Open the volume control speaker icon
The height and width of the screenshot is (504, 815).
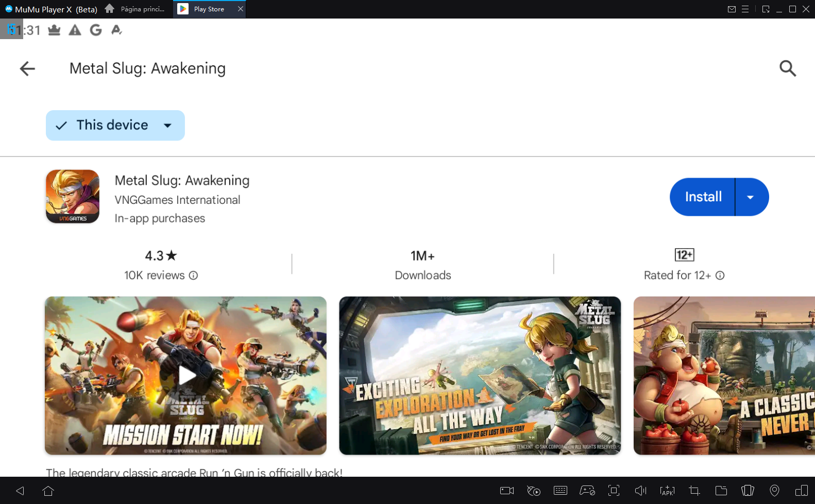point(640,491)
